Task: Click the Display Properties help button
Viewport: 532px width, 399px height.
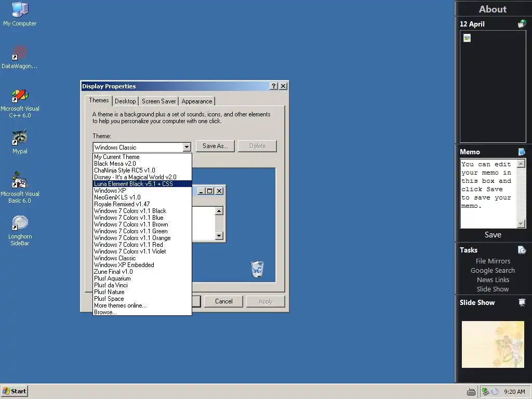Action: (x=273, y=86)
